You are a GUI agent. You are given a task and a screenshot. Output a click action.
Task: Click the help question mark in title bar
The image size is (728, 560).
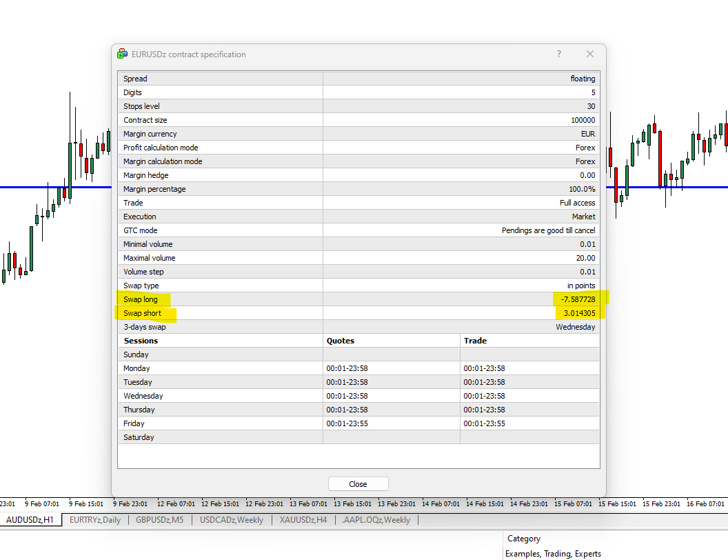coord(559,54)
